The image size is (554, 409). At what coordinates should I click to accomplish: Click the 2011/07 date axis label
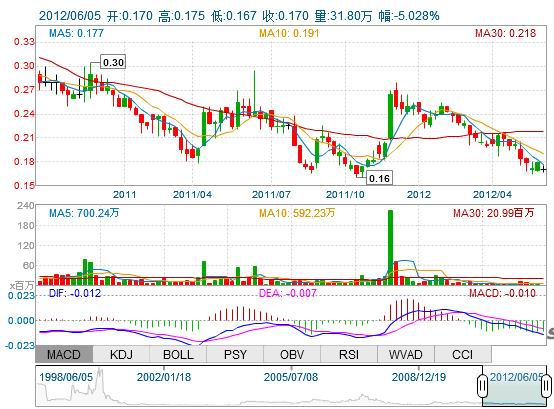(271, 194)
